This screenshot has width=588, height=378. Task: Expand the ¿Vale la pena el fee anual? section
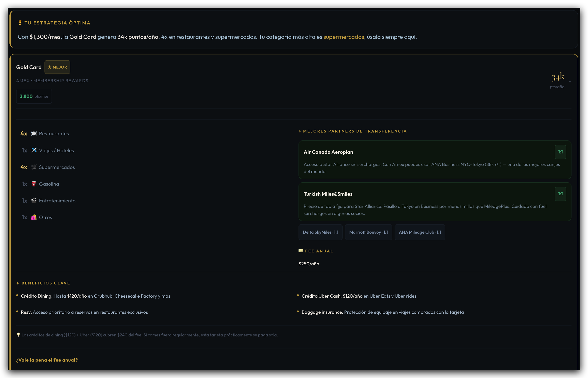(47, 360)
